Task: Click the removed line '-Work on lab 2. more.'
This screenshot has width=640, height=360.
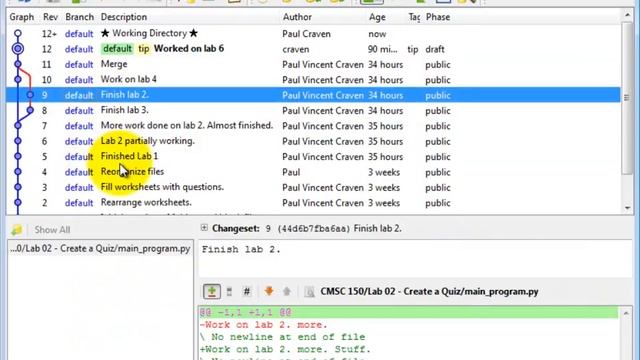Action: click(263, 325)
